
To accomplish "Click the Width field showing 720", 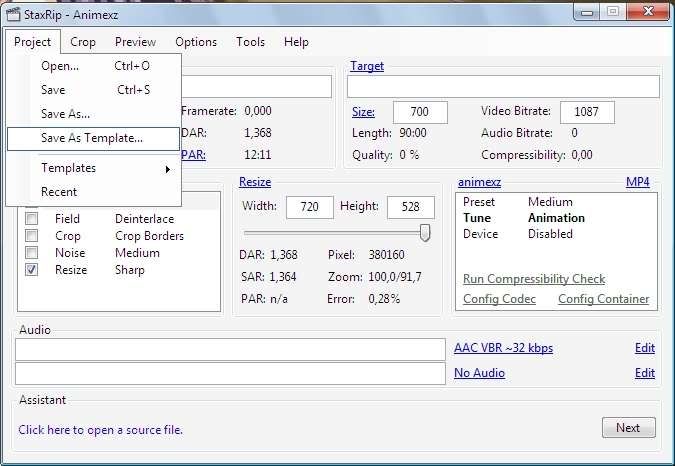I will coord(310,207).
